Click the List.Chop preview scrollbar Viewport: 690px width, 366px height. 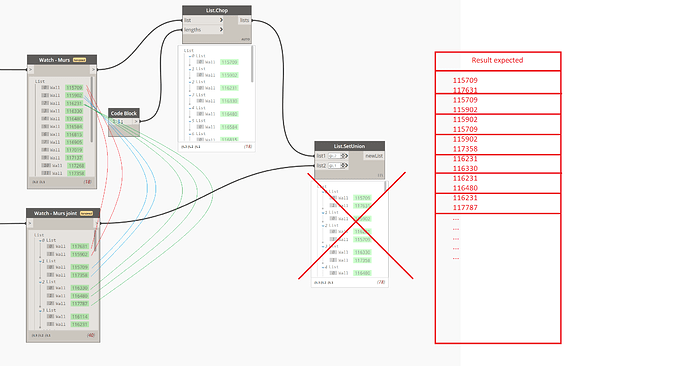[252, 64]
